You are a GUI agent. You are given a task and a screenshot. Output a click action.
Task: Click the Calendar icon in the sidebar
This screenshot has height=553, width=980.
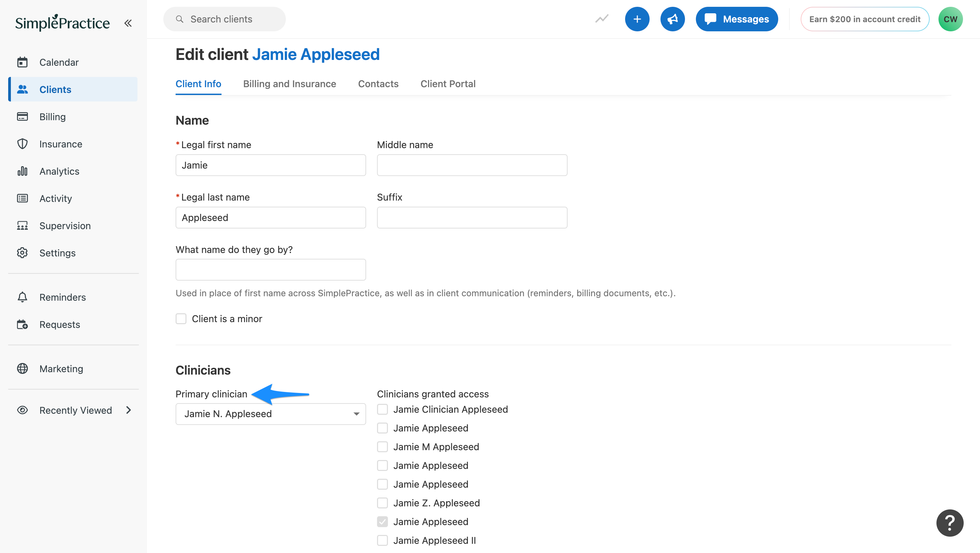[x=22, y=62]
